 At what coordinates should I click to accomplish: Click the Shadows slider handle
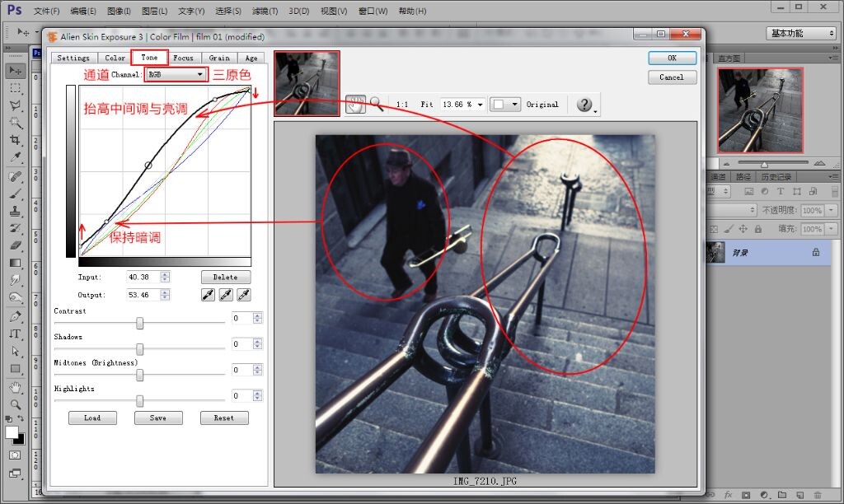140,349
